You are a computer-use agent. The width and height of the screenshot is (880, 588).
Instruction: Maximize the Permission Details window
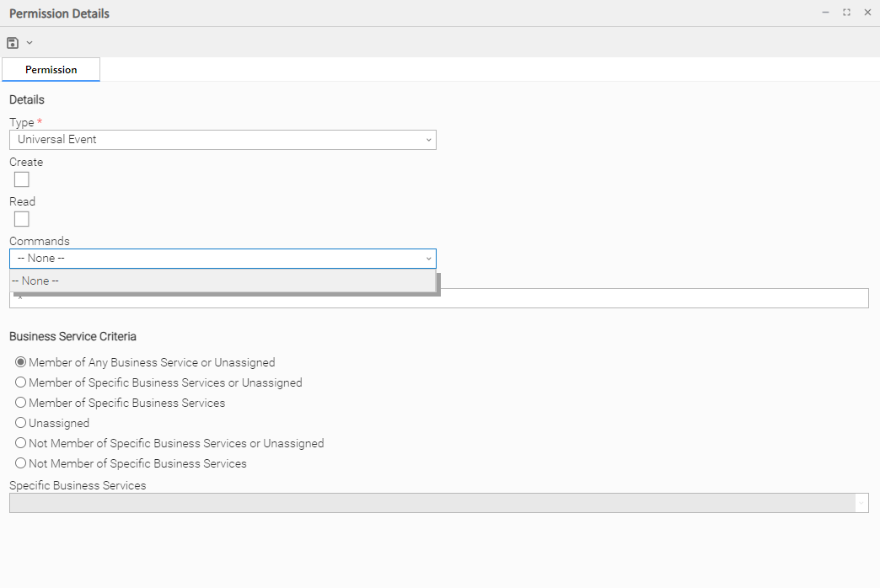click(846, 13)
